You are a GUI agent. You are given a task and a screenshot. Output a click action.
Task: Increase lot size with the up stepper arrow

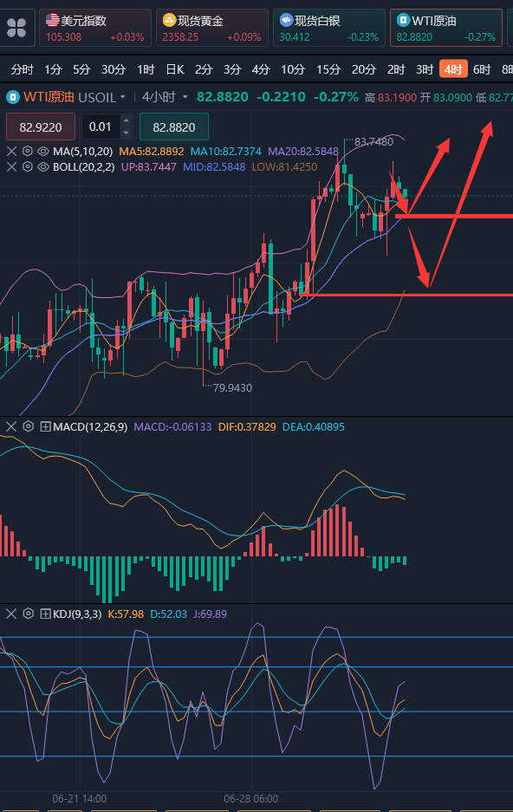[x=126, y=121]
